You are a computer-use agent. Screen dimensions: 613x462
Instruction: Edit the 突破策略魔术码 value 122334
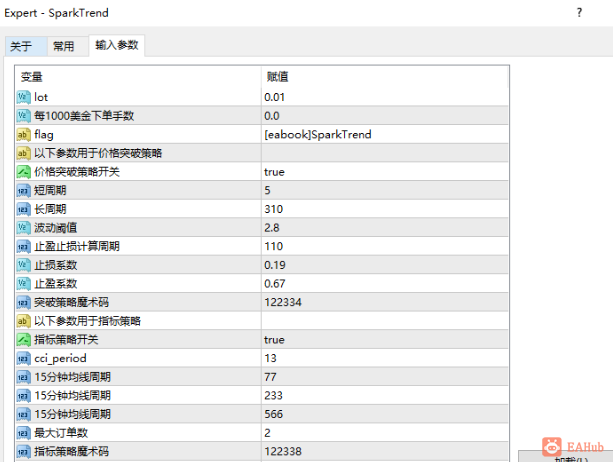coord(385,302)
